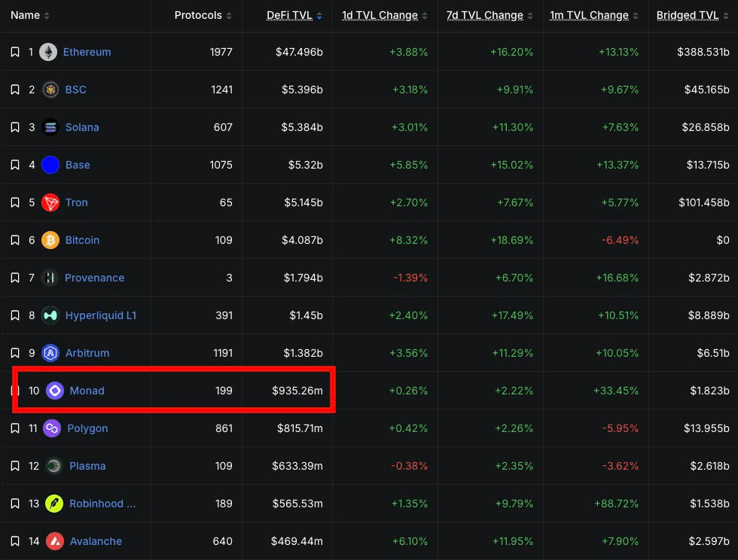Select Bitcoin's -6.49% monthly change
738x560 pixels.
[x=621, y=240]
